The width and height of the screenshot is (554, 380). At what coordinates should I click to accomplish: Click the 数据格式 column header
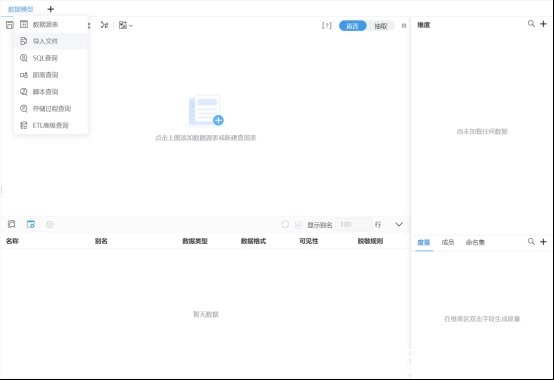[x=253, y=241]
